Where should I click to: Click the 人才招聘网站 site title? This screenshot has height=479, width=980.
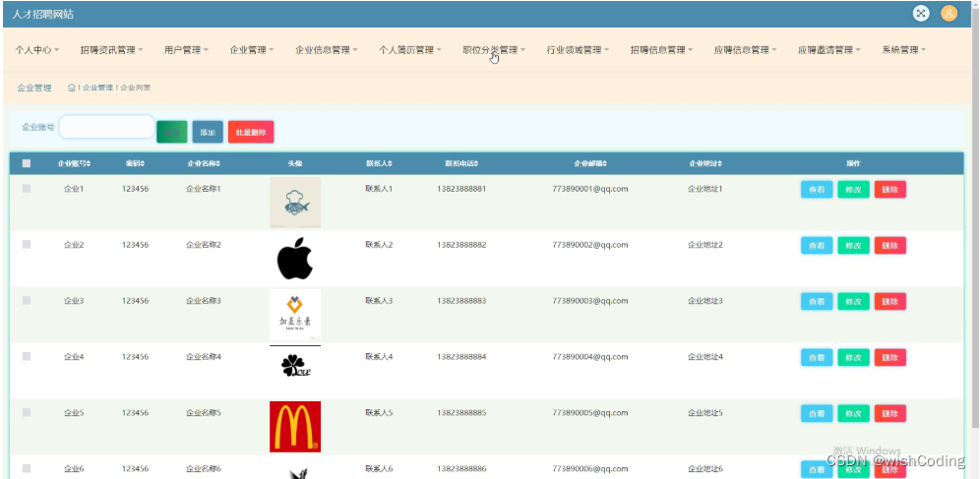point(43,14)
